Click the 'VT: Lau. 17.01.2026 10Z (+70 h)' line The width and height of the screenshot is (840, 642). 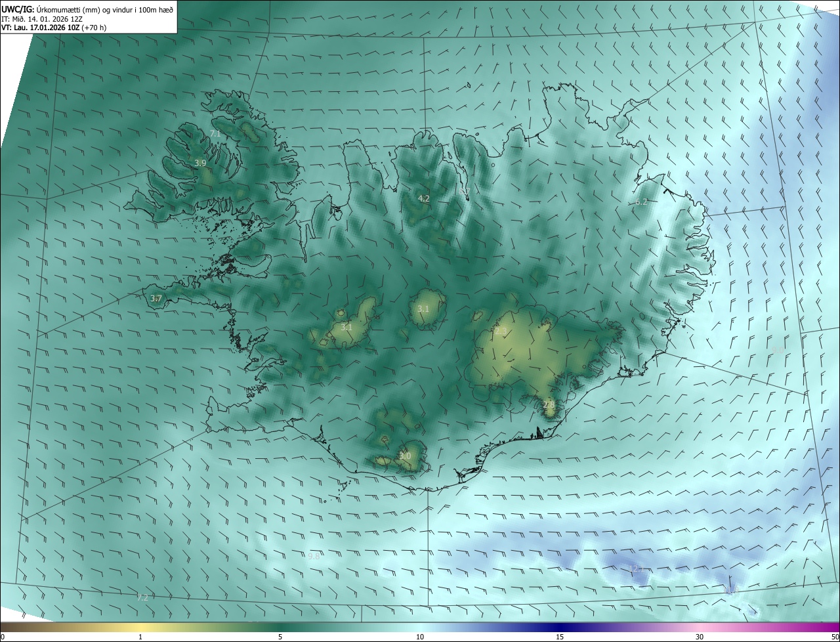pos(54,28)
